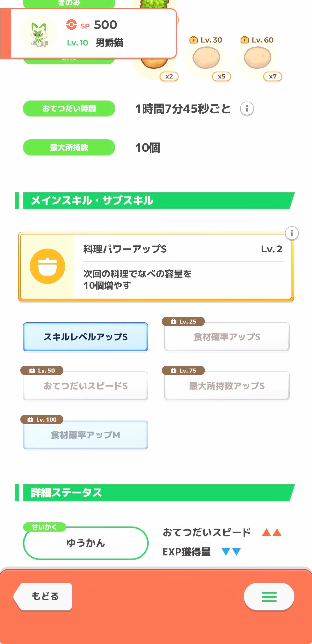The image size is (312, 644).
Task: Open the 料理パワーアップS main skill card
Action: click(x=181, y=267)
